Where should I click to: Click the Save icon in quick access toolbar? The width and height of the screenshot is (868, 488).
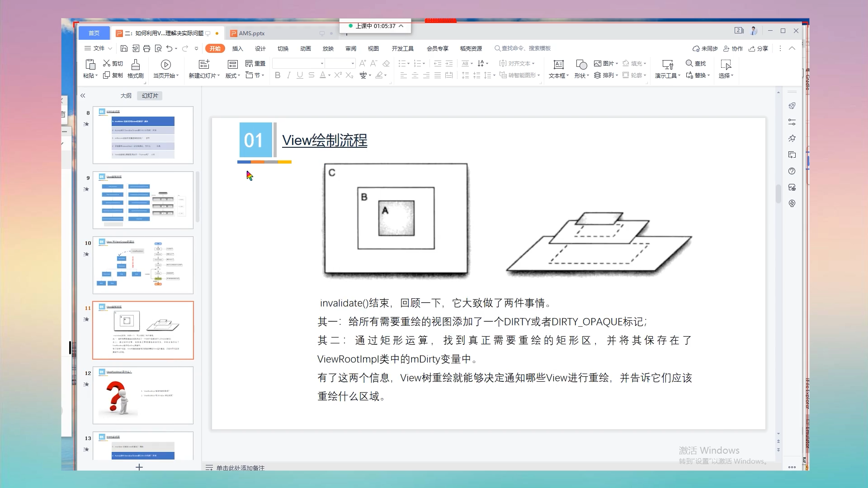[x=124, y=48]
